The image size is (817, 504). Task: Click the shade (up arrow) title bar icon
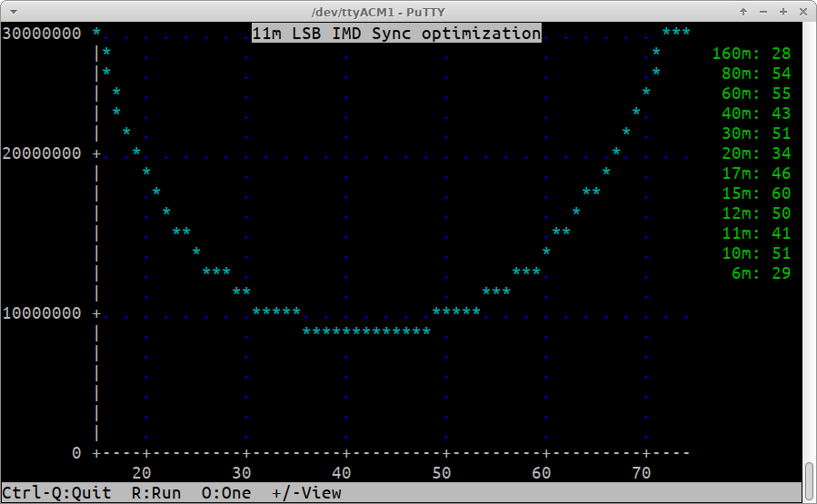point(744,12)
